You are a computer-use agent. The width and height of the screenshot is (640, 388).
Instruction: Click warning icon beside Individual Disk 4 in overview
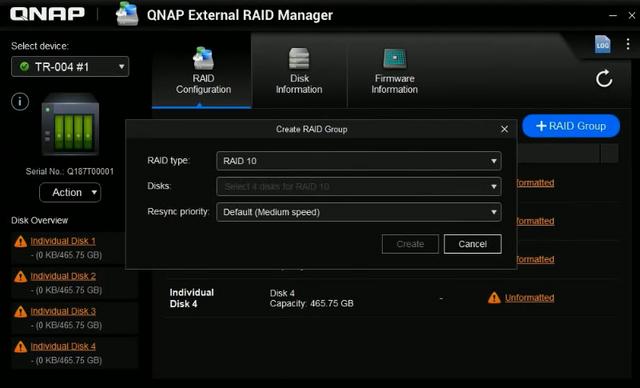point(20,347)
